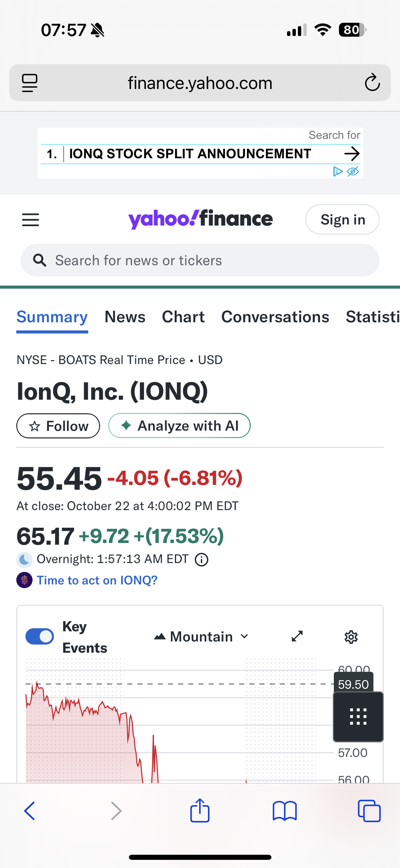Screen dimensions: 400x868
Task: Open the Mountain chart type dropdown
Action: pos(201,637)
